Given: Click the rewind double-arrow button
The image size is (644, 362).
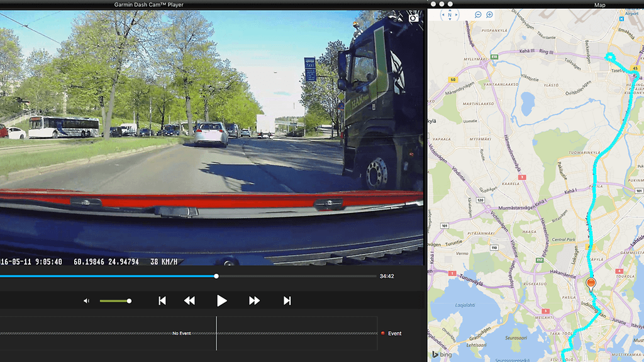Looking at the screenshot, I should [189, 301].
